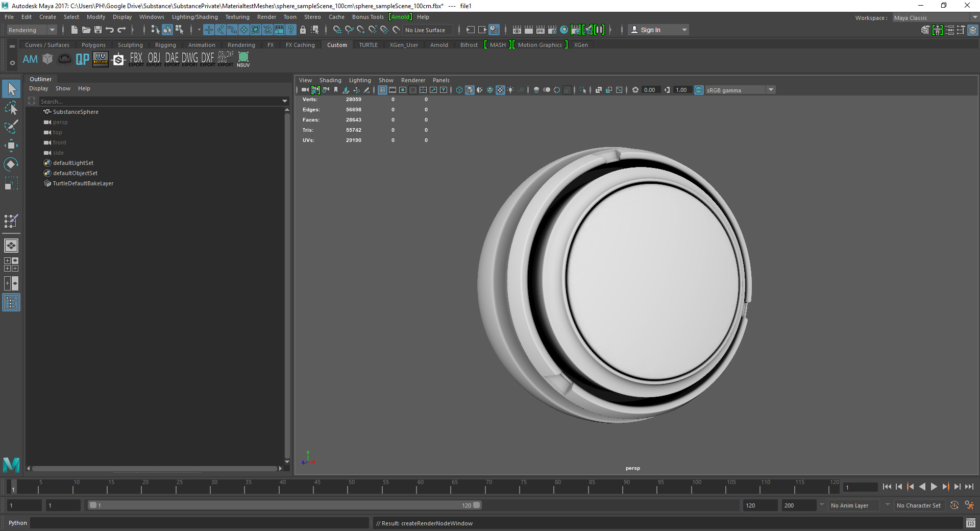Select the Rotate tool in the toolbox

click(11, 164)
